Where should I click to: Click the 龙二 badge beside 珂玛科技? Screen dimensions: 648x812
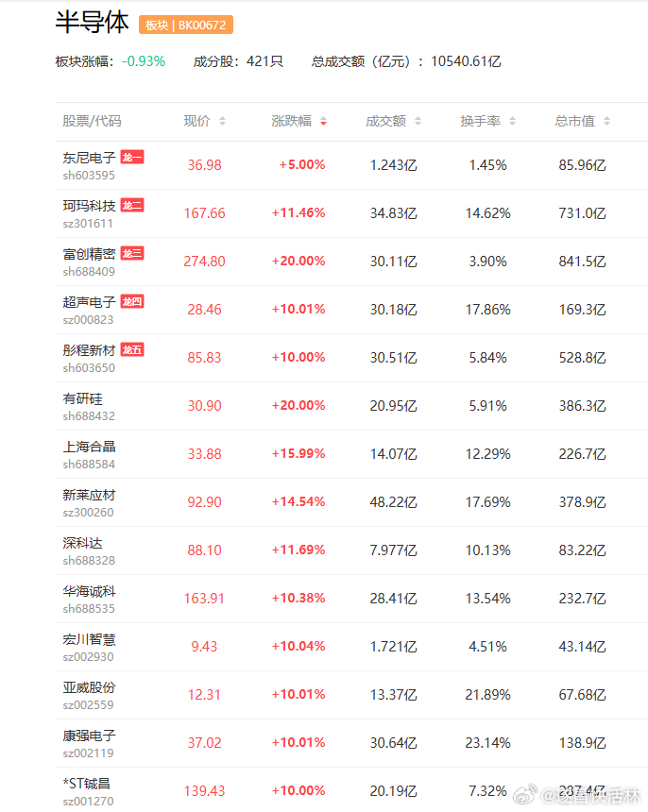click(x=132, y=205)
